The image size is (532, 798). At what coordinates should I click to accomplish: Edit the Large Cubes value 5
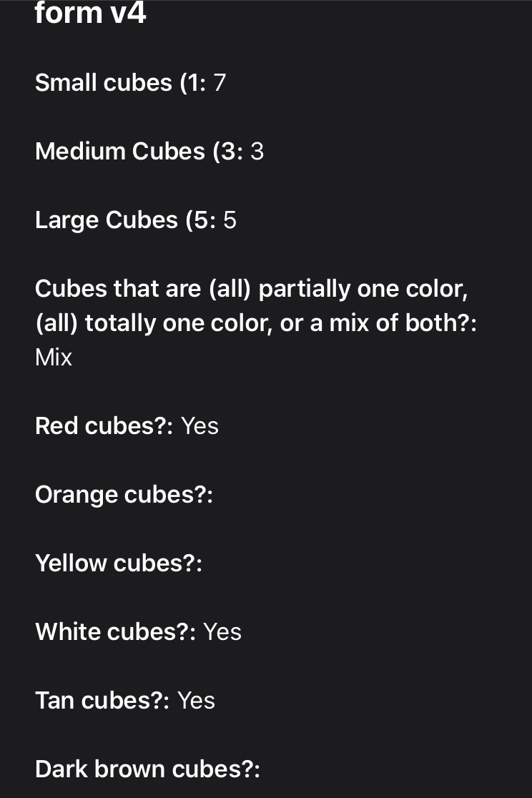pos(230,220)
